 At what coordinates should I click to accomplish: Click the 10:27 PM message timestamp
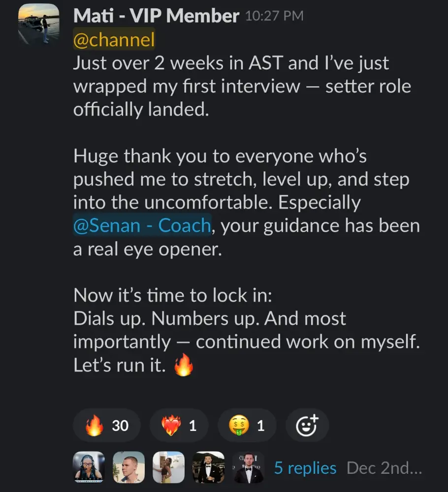274,16
